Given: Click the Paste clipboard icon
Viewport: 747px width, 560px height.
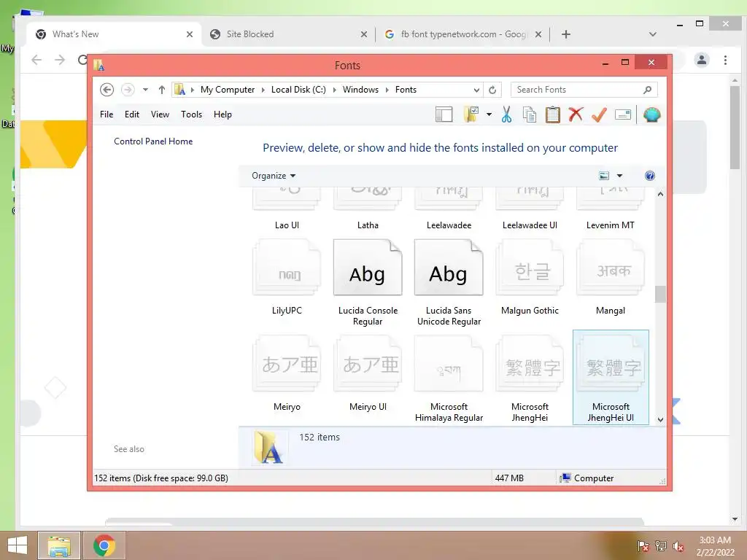Looking at the screenshot, I should (x=553, y=114).
